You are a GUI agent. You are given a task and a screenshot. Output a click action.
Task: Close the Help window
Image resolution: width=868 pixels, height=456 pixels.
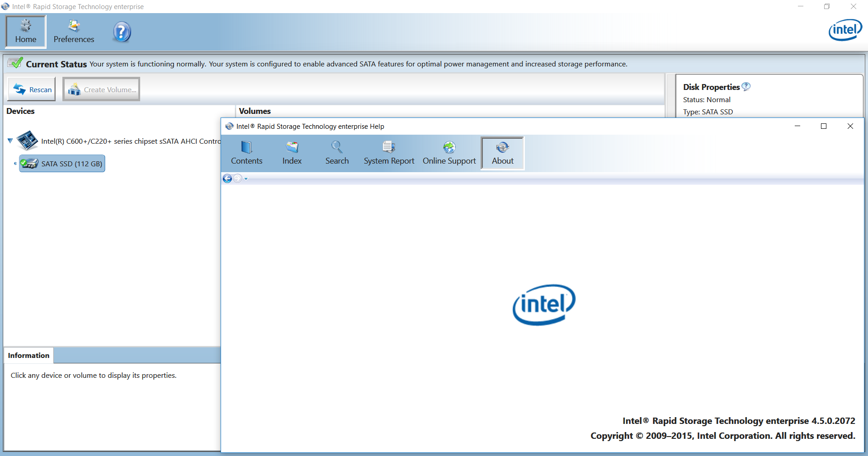[850, 126]
